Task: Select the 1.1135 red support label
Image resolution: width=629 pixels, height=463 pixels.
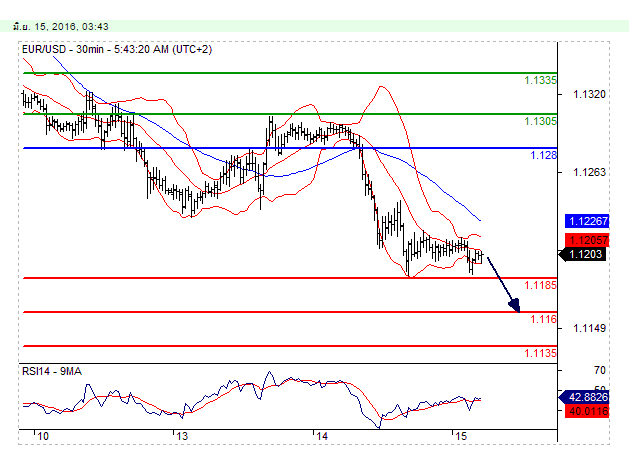Action: pos(541,353)
